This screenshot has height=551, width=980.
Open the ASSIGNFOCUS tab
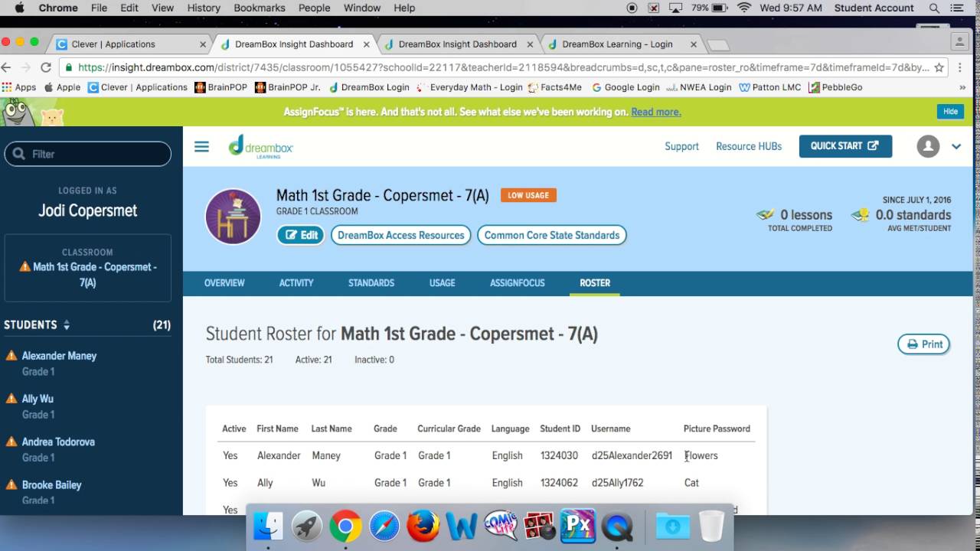518,283
